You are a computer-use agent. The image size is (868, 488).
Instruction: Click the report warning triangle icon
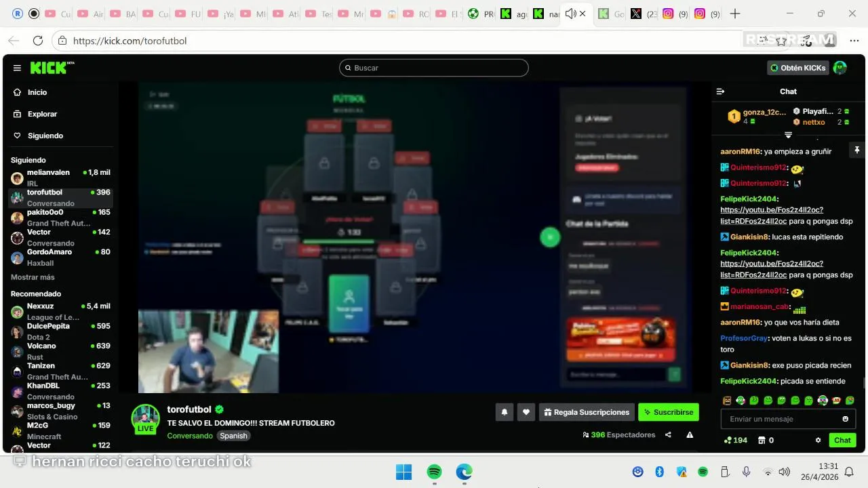coord(690,435)
